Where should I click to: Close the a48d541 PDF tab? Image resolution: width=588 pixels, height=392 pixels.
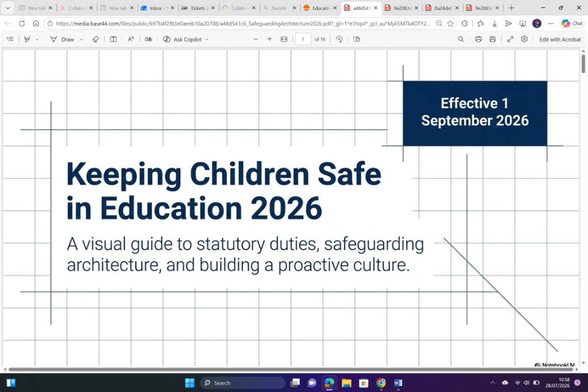pyautogui.click(x=376, y=8)
